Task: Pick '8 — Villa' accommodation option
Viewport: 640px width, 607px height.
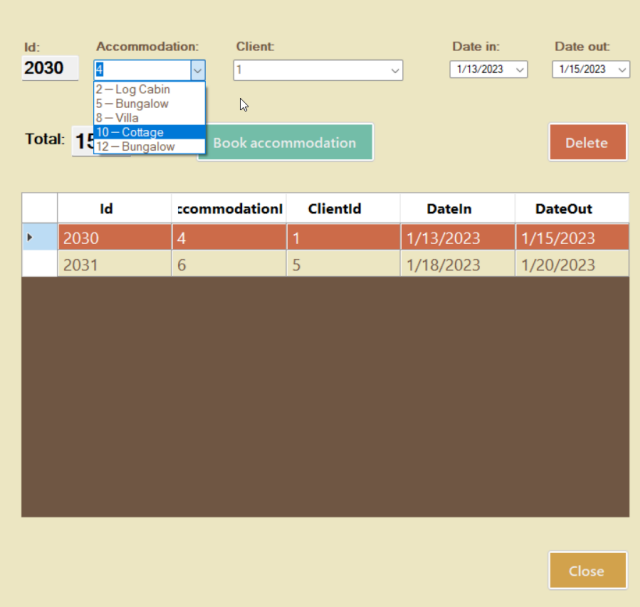Action: 149,118
